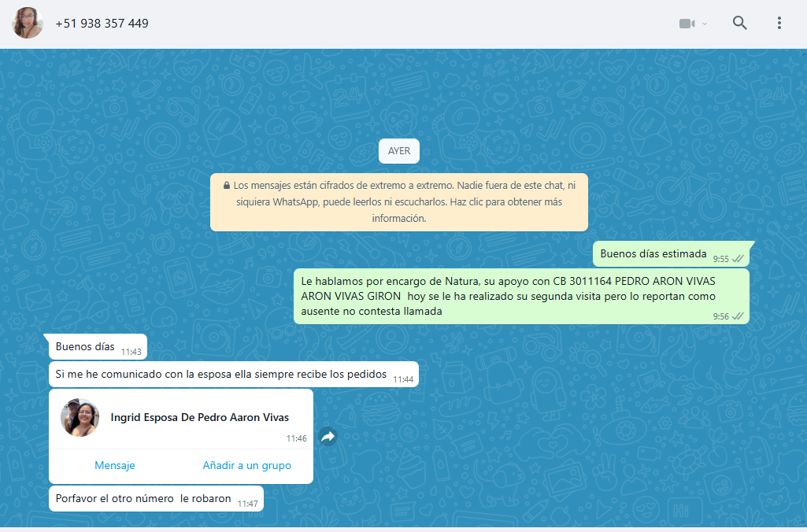Screen dimensions: 807x532
Task: Click read-receipt checkmarks on Buenos días estimada
Action: [738, 259]
